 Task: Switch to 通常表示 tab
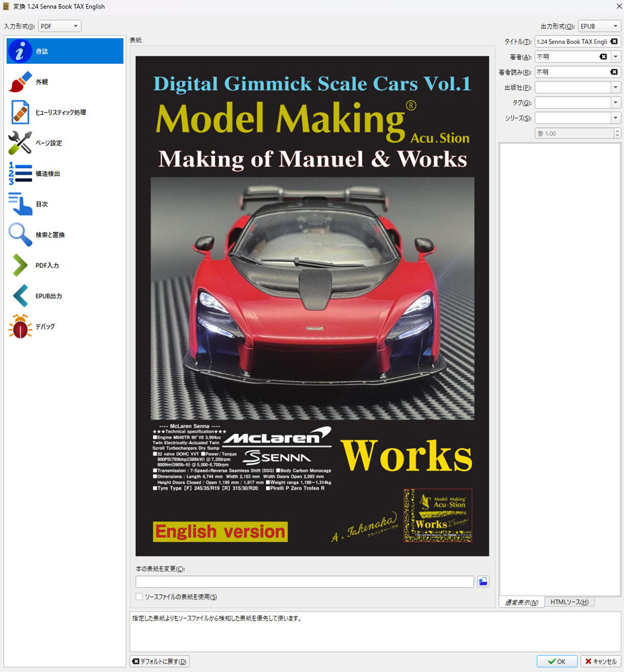coord(521,602)
